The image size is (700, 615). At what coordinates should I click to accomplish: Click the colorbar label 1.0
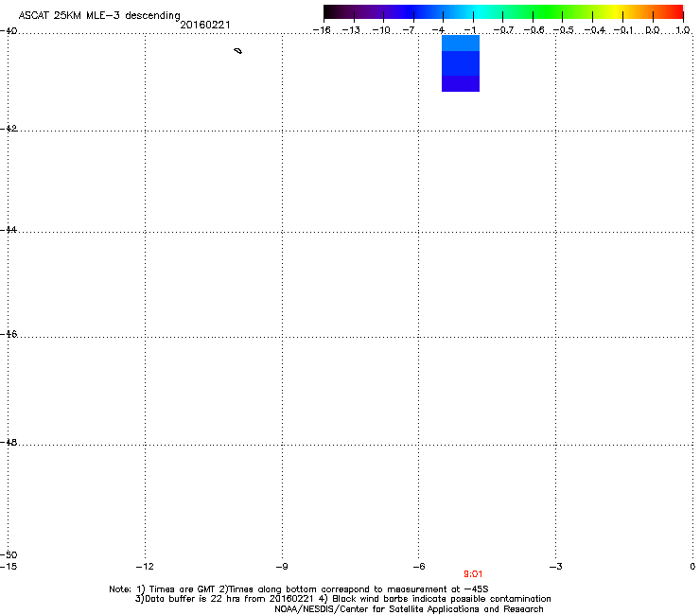point(683,30)
